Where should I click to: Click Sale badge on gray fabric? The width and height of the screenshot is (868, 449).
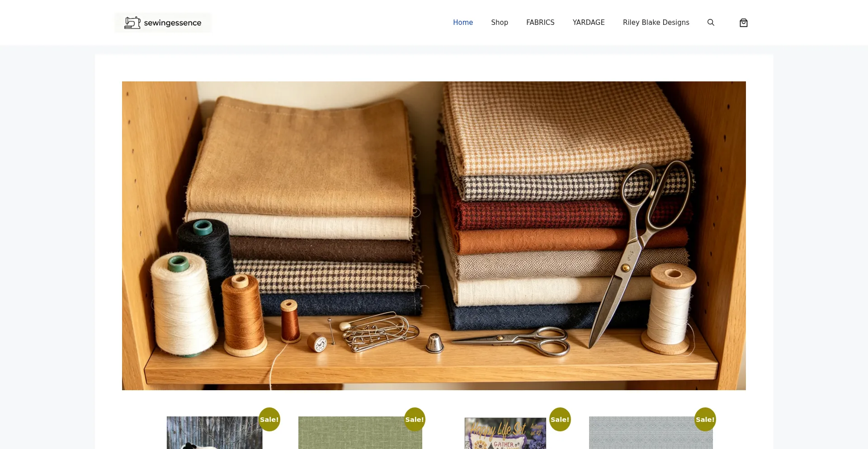click(705, 419)
